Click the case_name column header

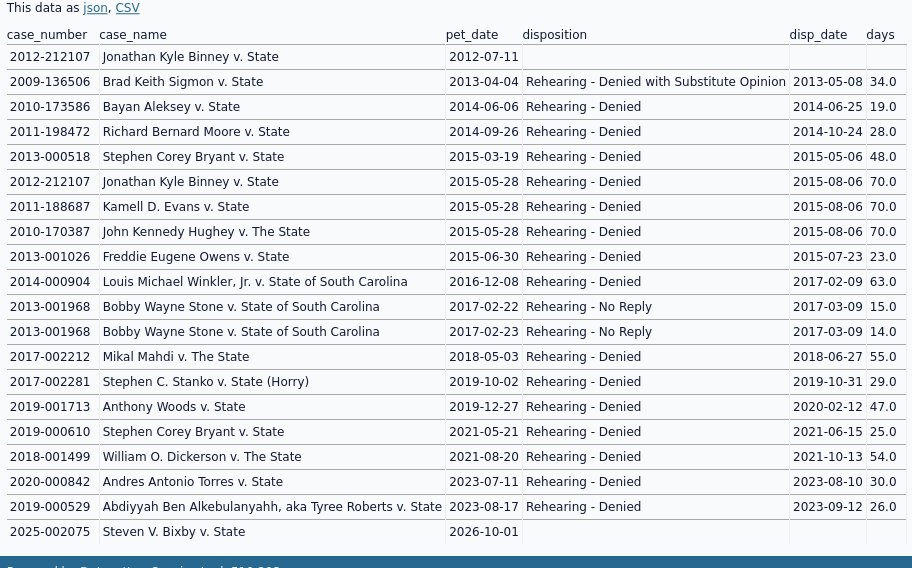(133, 35)
